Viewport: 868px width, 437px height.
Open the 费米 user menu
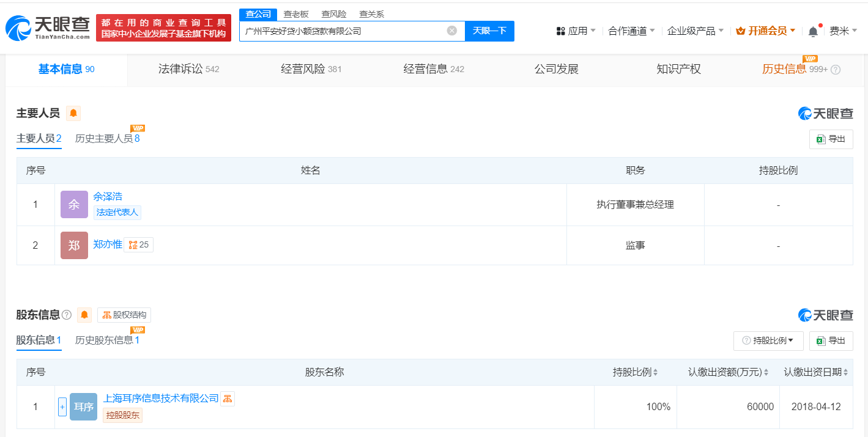click(x=843, y=31)
